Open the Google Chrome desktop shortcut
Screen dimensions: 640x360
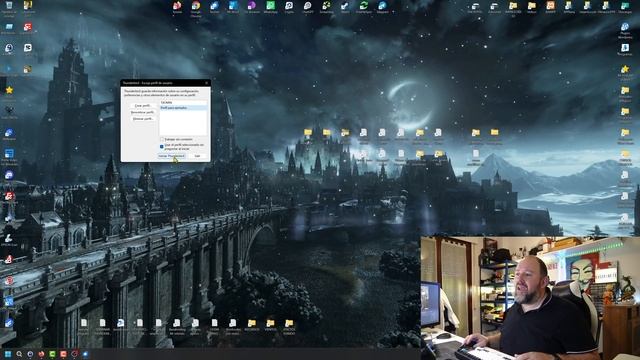click(x=196, y=6)
